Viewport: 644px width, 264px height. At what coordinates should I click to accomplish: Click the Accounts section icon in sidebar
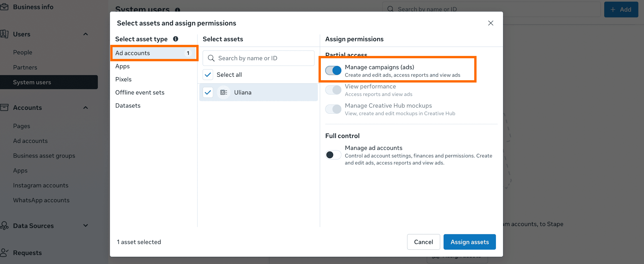[5, 108]
